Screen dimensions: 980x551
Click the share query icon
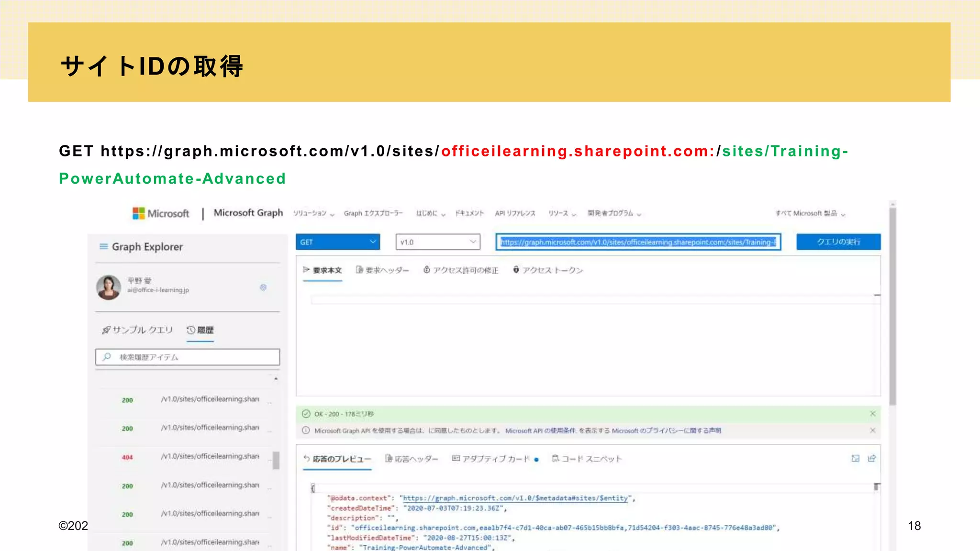(872, 459)
